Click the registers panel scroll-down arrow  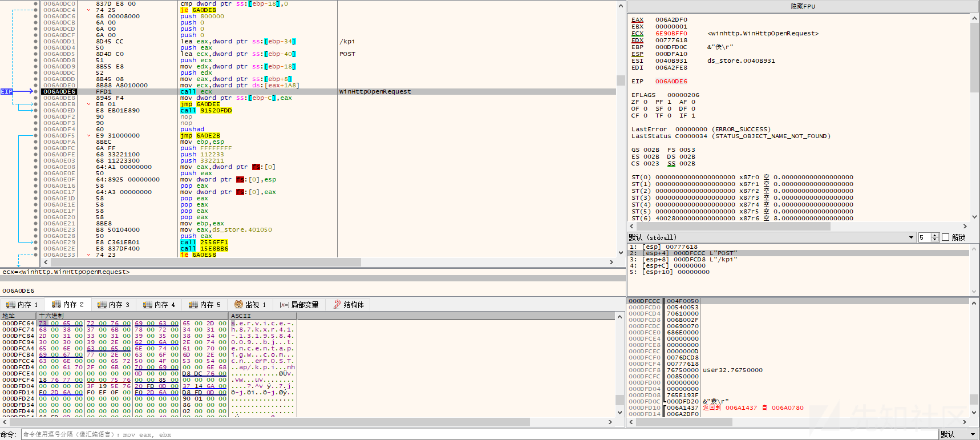coord(974,217)
